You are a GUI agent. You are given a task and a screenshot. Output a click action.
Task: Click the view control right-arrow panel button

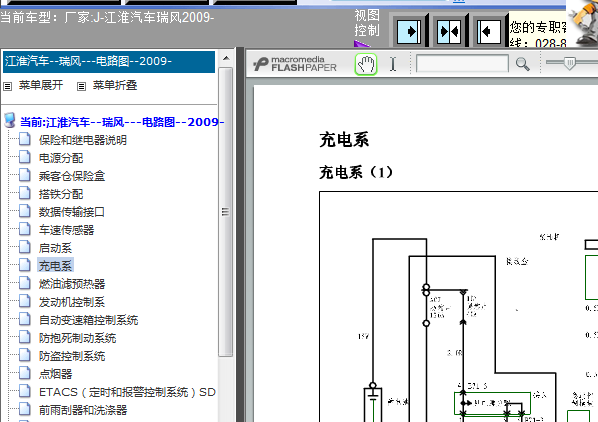[409, 31]
